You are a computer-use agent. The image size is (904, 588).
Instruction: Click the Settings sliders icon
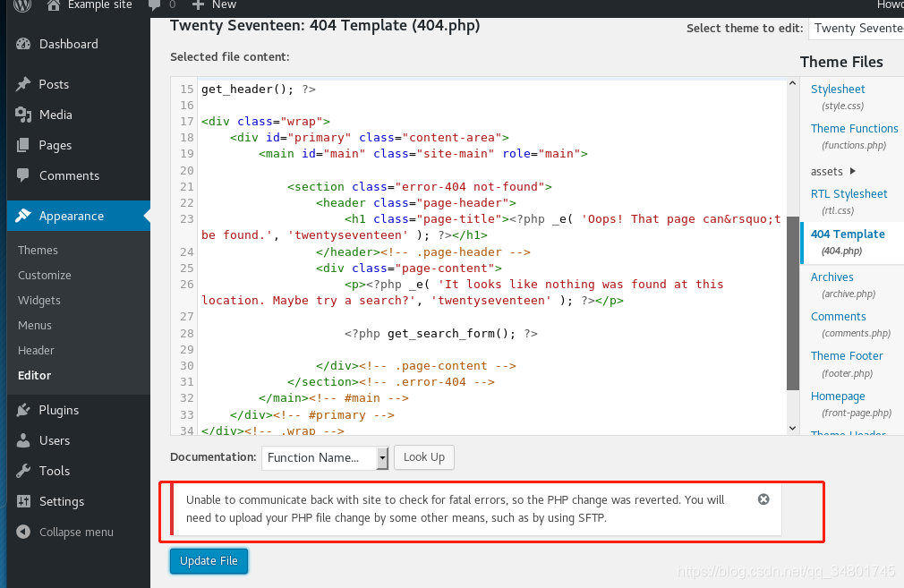coord(23,501)
